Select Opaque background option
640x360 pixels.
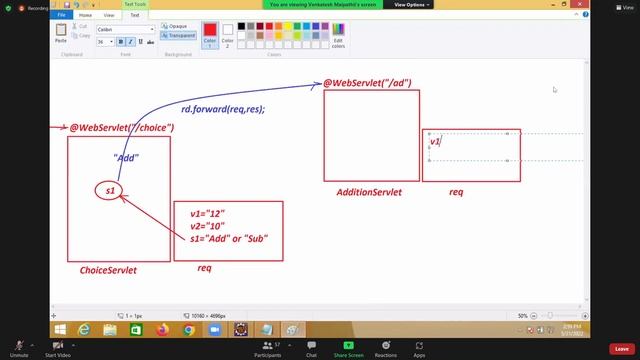point(174,26)
